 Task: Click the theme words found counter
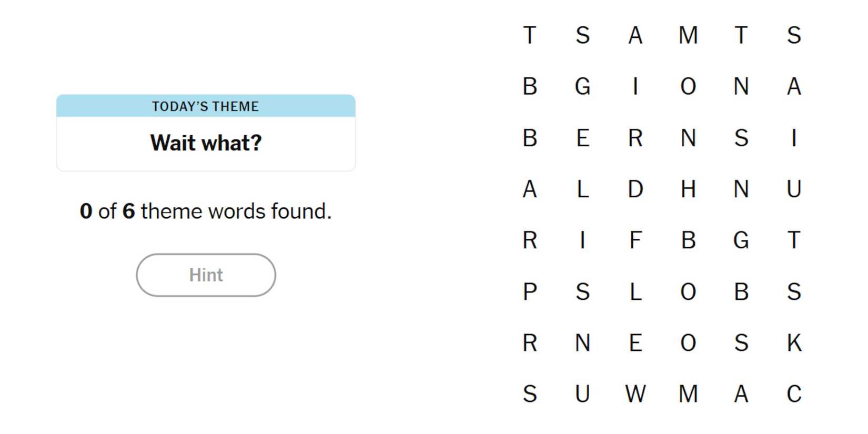[206, 211]
